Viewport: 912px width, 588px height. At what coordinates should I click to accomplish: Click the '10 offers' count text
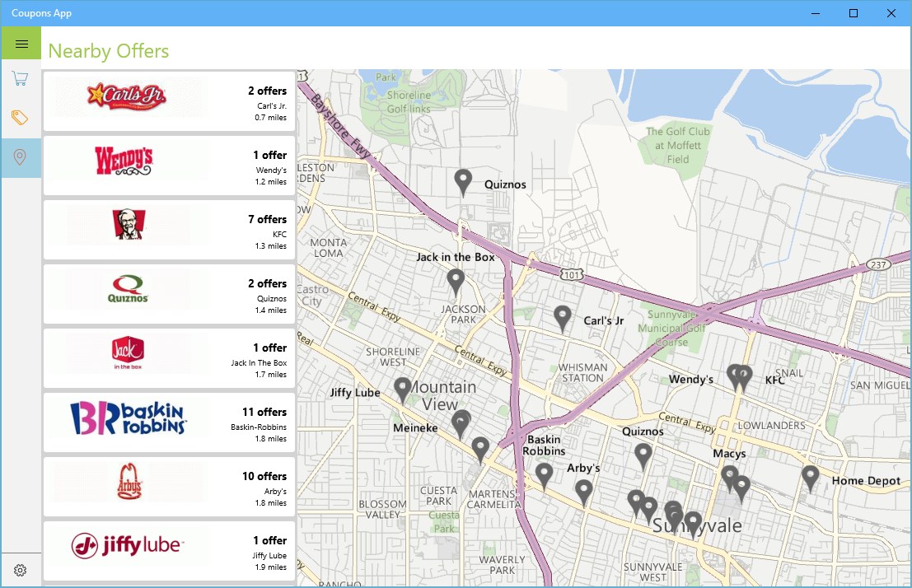click(264, 476)
